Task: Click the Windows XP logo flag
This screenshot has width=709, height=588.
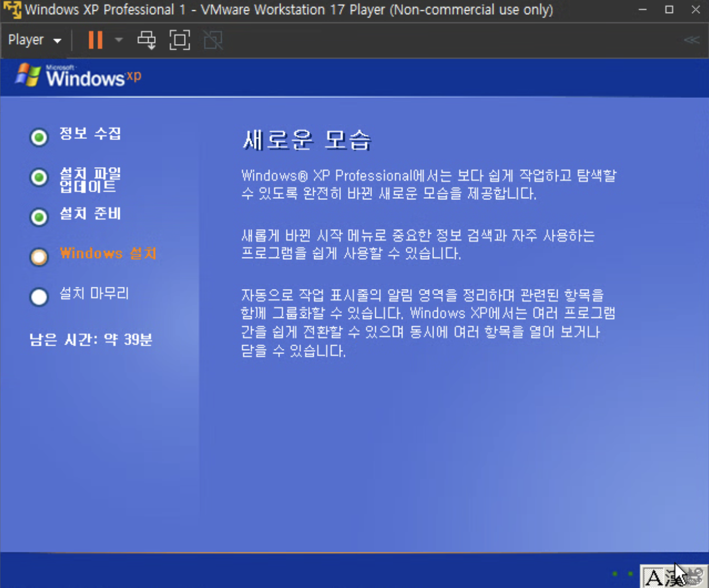Action: (x=28, y=75)
